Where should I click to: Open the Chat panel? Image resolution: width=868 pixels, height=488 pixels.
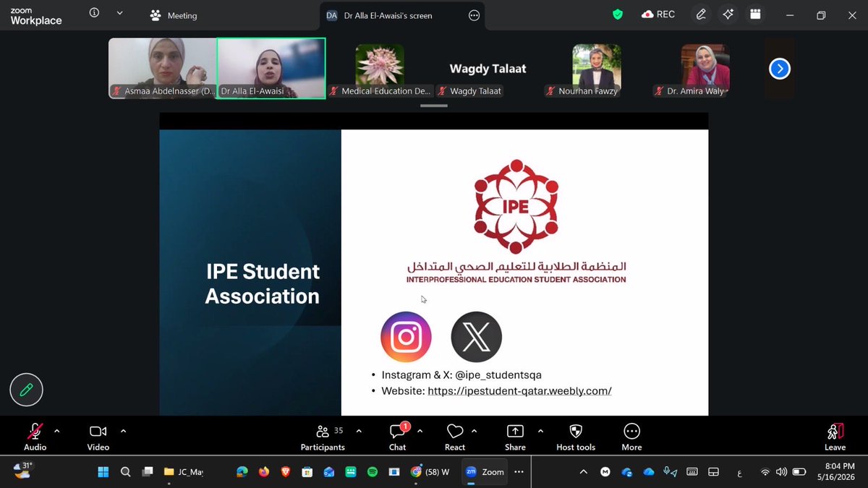pos(398,437)
